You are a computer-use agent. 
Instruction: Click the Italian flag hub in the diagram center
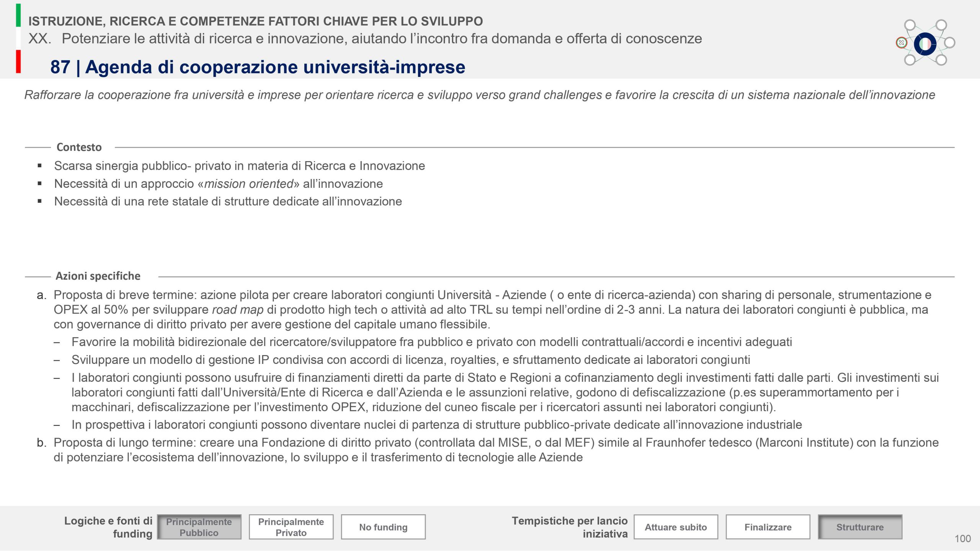925,44
